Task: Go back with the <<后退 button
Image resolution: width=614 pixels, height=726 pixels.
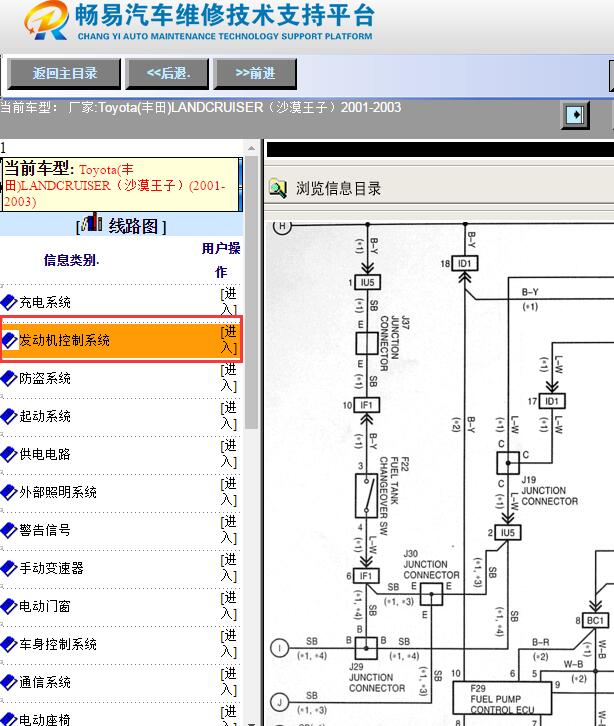Action: point(168,74)
